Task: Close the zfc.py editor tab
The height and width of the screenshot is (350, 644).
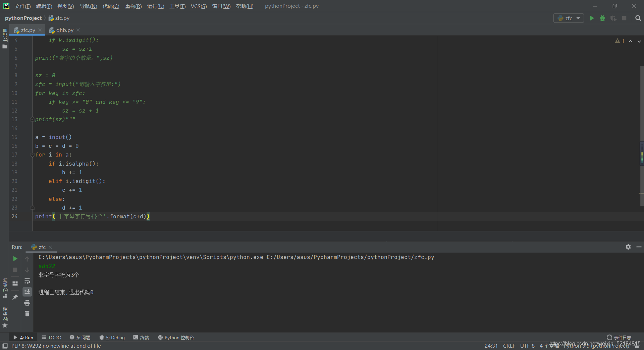Action: pos(40,30)
